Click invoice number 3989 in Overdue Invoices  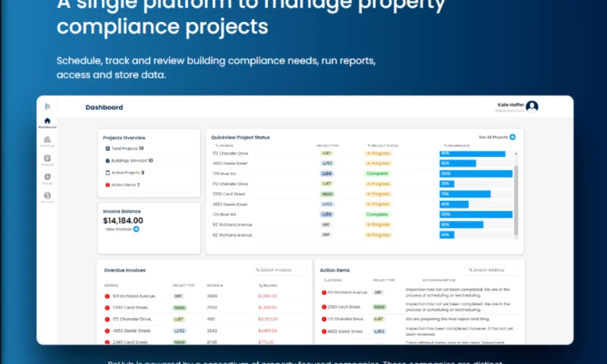point(212,297)
